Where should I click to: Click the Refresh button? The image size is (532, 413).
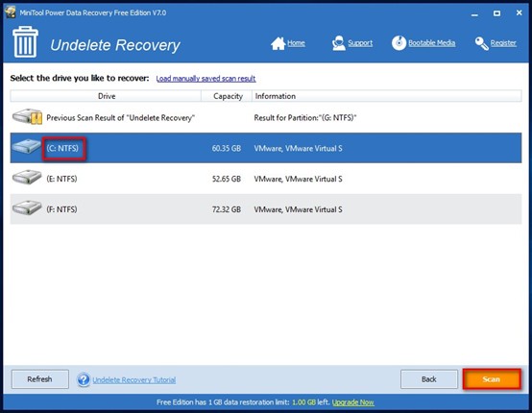click(40, 379)
